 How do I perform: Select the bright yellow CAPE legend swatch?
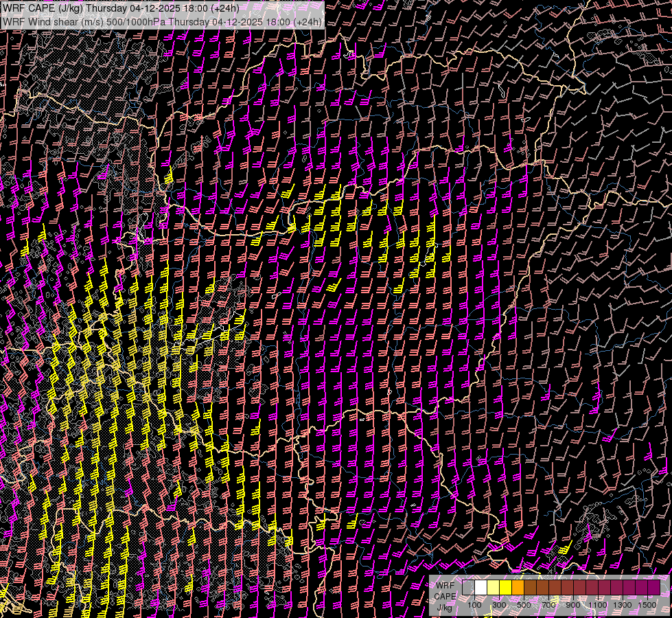pos(505,588)
